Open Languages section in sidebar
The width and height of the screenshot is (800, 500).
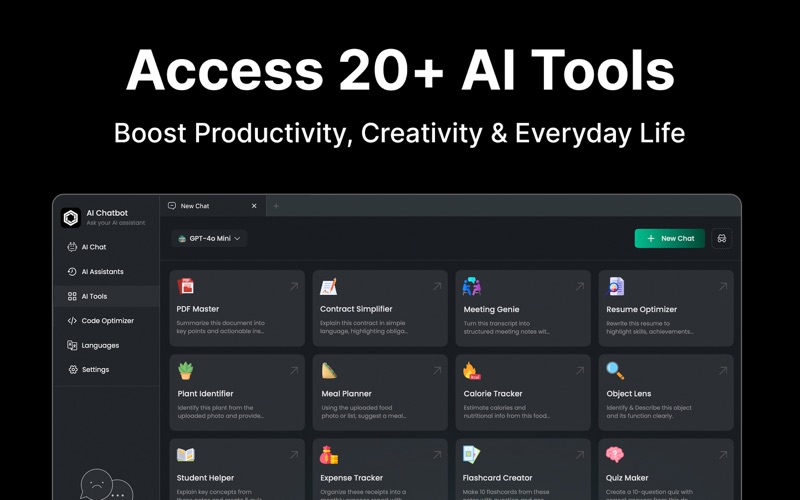(99, 346)
